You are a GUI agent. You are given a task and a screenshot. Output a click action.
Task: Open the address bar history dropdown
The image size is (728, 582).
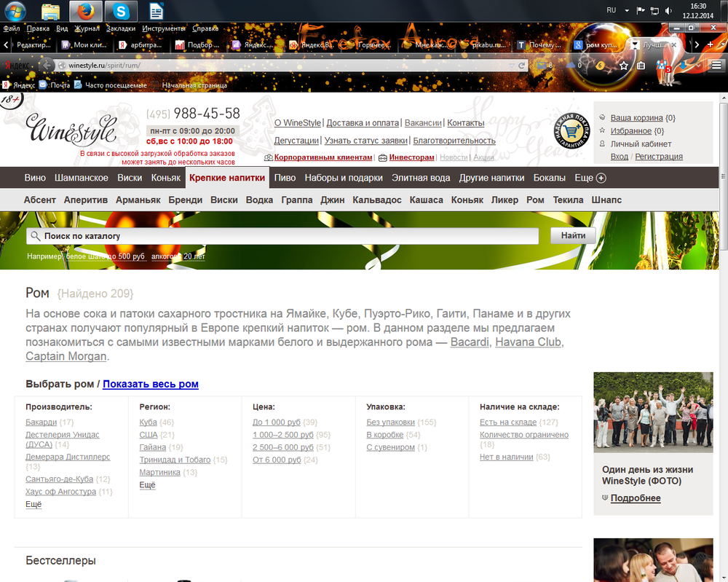(x=512, y=66)
